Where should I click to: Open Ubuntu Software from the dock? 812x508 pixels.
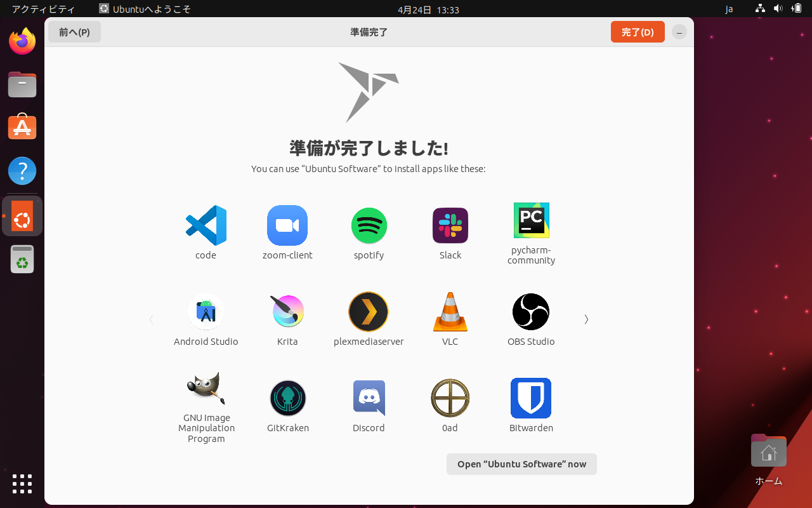point(22,127)
